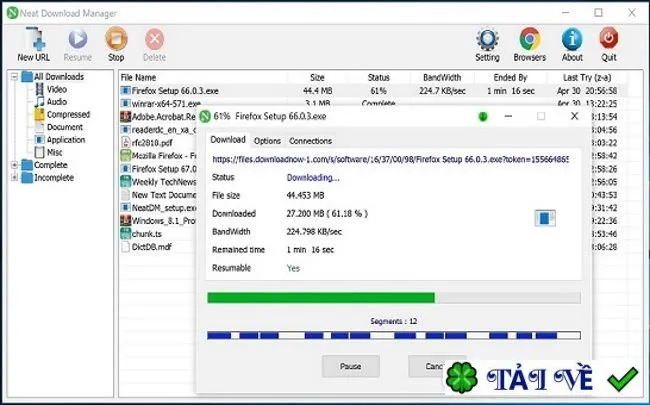Select the Compressed category icon
Image resolution: width=650 pixels, height=405 pixels.
point(39,114)
